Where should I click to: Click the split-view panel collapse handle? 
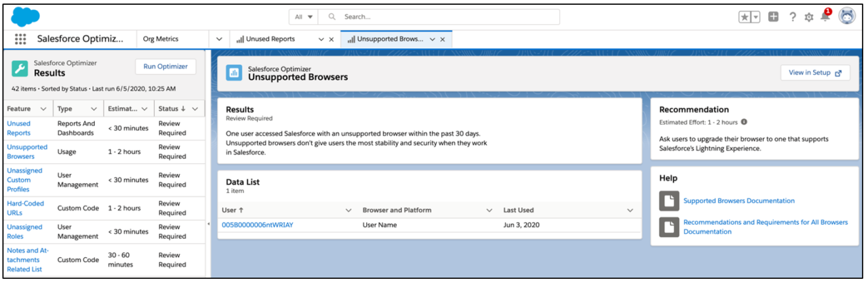click(x=208, y=223)
